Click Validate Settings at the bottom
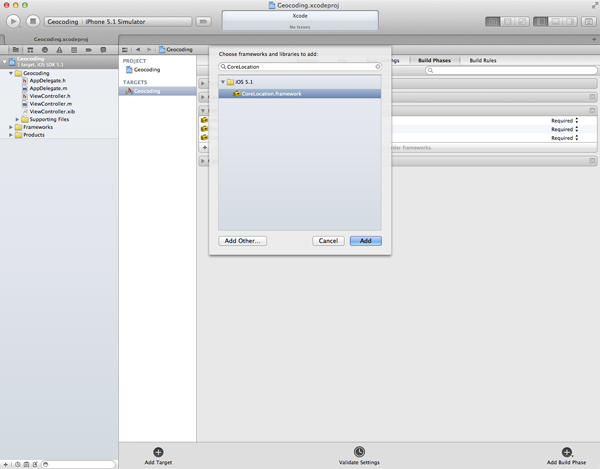600x469 pixels. 359,456
